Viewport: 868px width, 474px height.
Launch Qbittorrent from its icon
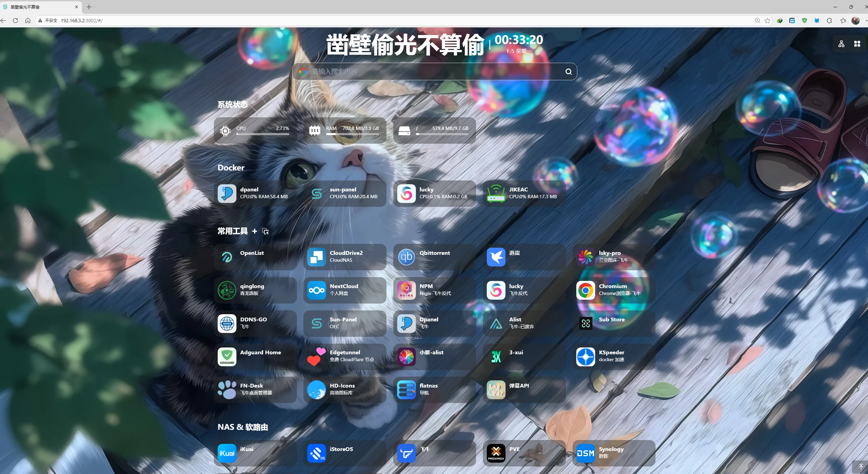click(406, 257)
